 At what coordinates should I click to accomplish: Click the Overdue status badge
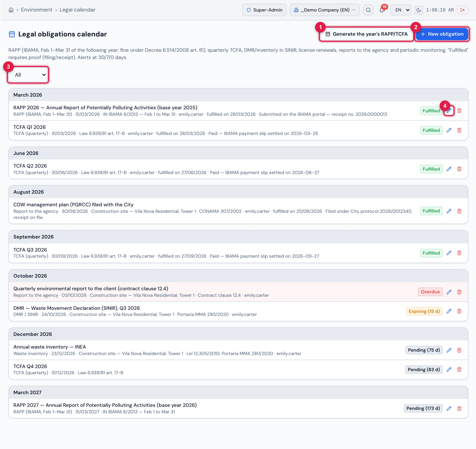coord(430,292)
